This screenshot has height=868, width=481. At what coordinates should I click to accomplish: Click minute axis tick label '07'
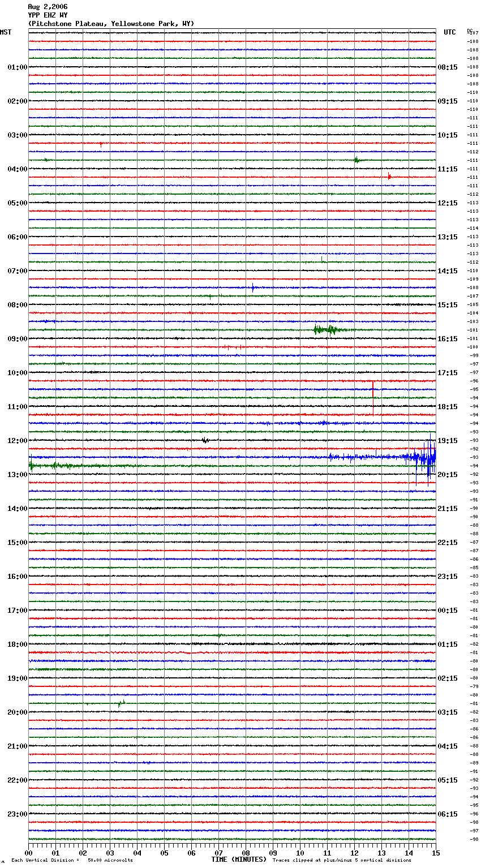click(218, 853)
